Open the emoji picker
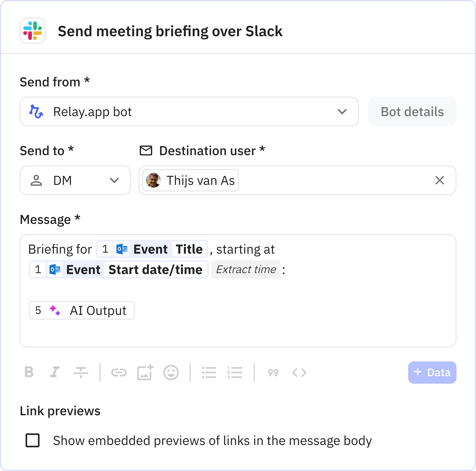476x471 pixels. tap(171, 372)
